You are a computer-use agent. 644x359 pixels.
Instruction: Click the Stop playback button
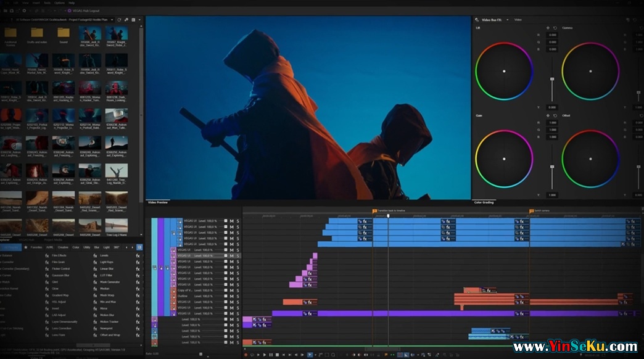point(276,355)
